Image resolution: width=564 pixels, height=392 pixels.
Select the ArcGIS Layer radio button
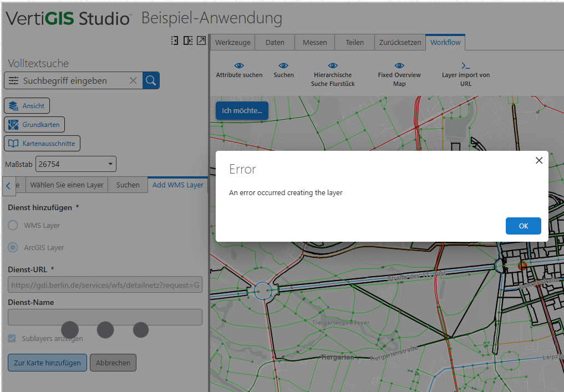(13, 247)
